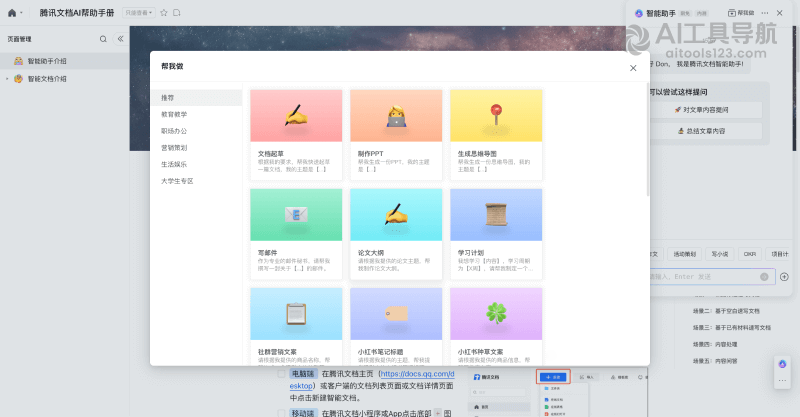Jump to 场景二：基于空白续写文档 outline entry
This screenshot has width=800, height=417.
click(726, 311)
